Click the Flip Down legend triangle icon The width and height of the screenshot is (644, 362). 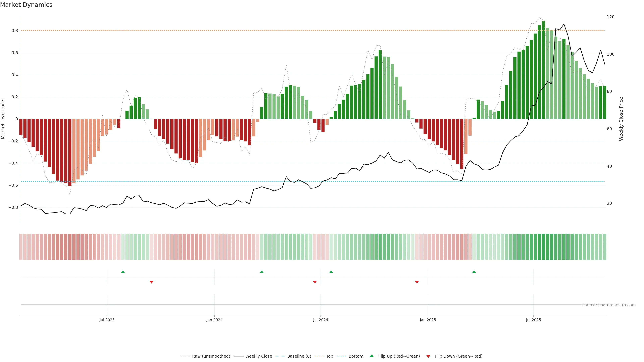click(428, 356)
